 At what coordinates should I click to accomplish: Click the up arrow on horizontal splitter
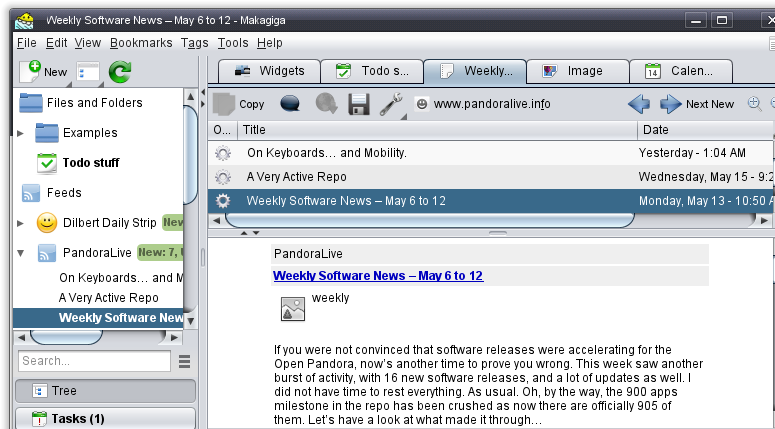[x=245, y=233]
